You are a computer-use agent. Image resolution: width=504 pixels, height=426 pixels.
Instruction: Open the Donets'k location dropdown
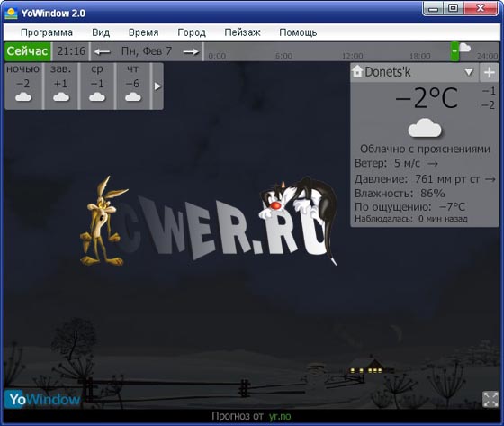(x=469, y=72)
